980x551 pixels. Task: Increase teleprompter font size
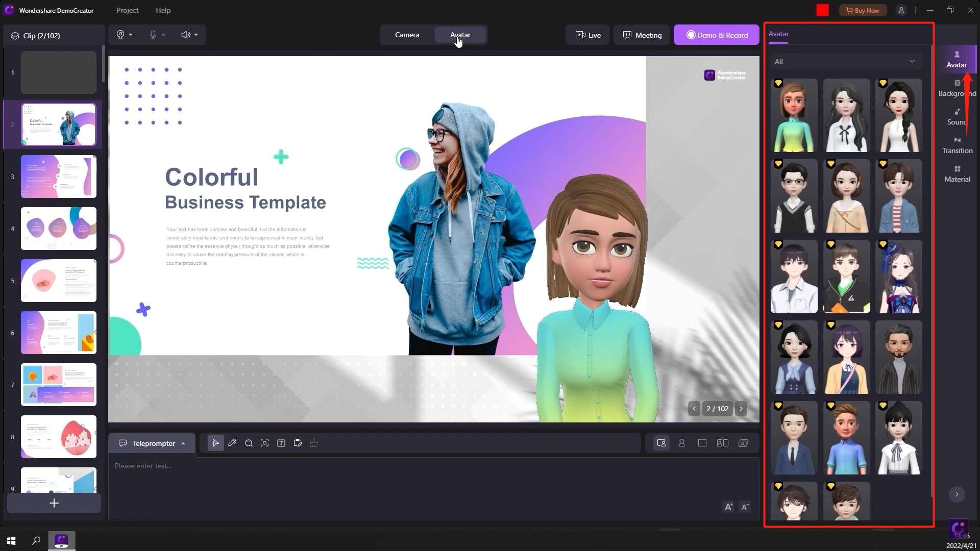pos(728,507)
